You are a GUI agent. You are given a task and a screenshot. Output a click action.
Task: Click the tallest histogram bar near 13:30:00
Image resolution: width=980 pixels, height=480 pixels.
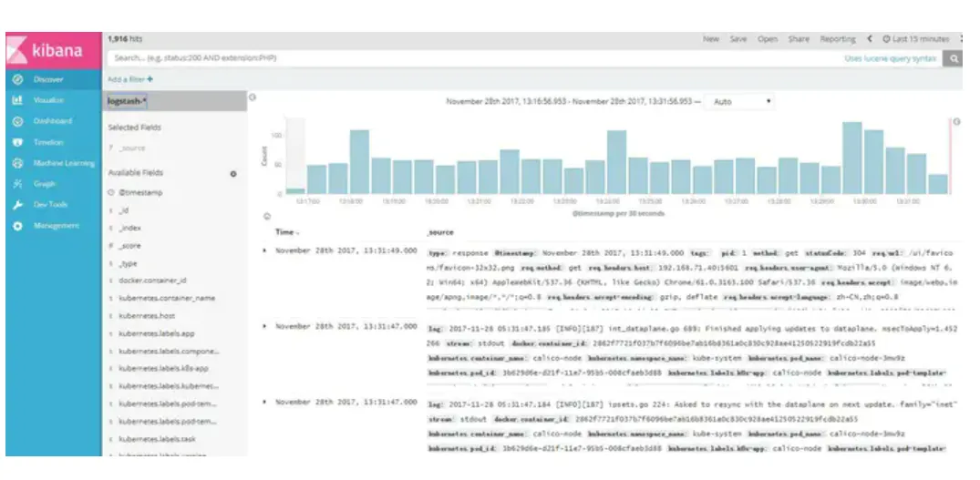851,158
